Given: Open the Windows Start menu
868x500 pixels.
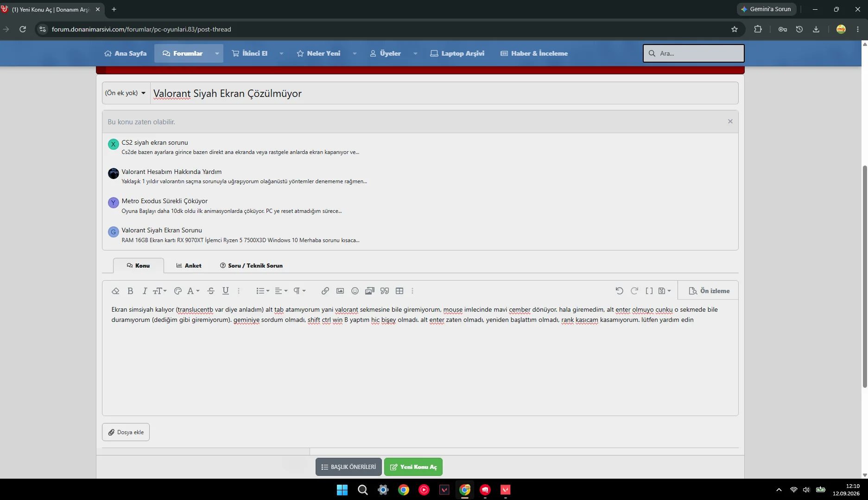Looking at the screenshot, I should (x=342, y=490).
